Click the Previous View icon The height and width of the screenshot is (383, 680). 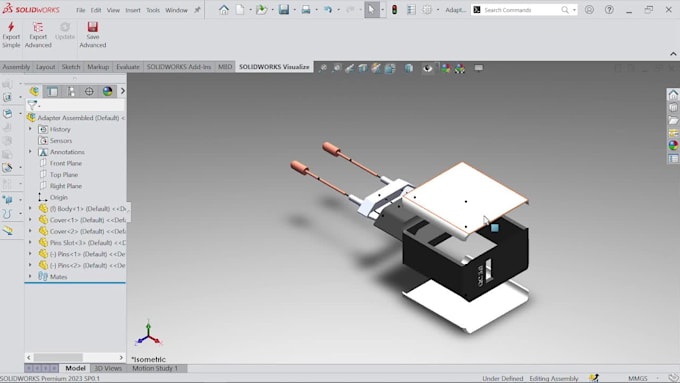350,68
